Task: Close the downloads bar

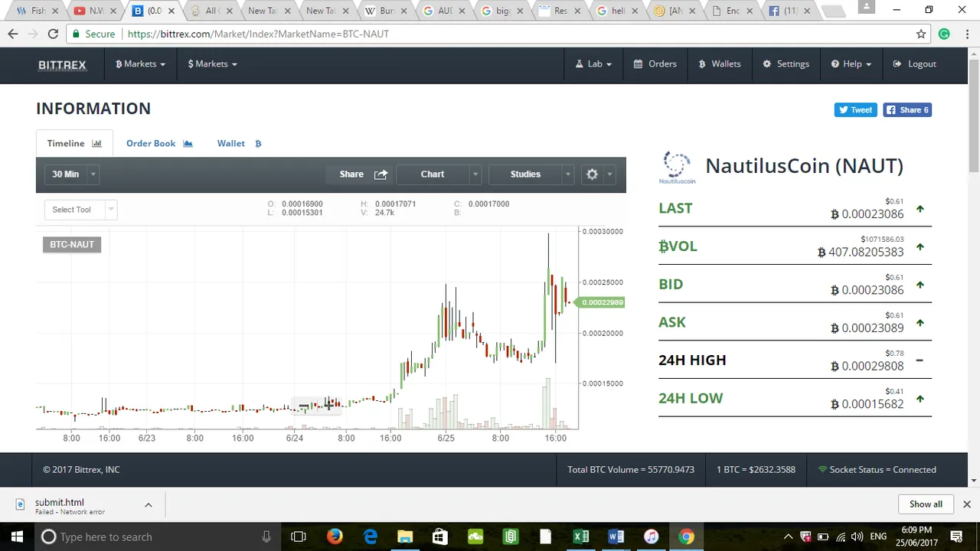Action: (967, 504)
